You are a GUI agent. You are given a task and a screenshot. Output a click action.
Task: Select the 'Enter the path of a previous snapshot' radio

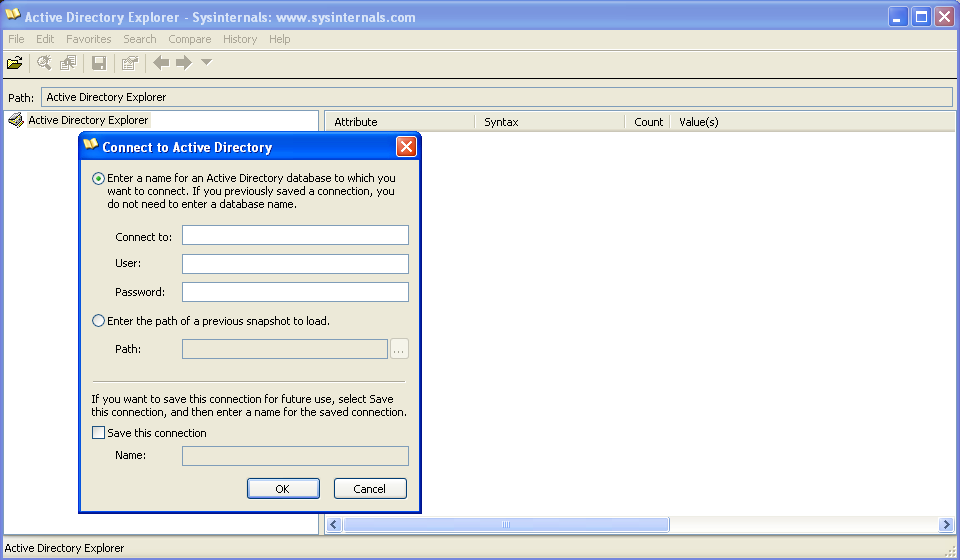pos(98,321)
